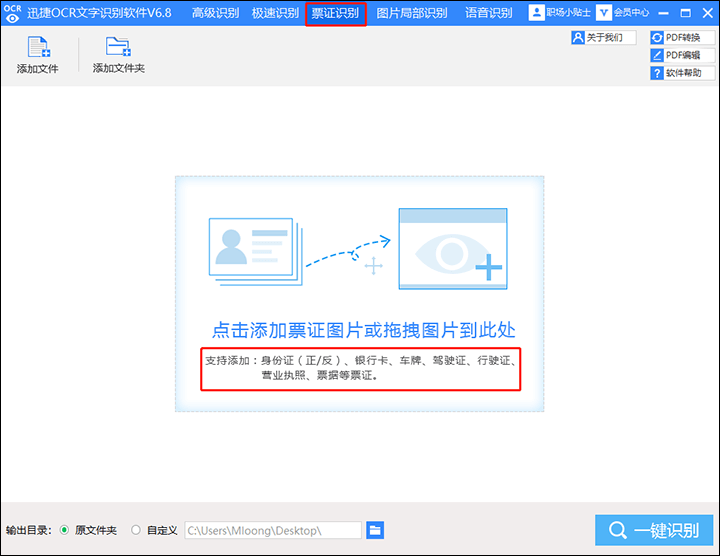Click the 一键识别 recognize button
This screenshot has height=556, width=720.
(x=654, y=530)
